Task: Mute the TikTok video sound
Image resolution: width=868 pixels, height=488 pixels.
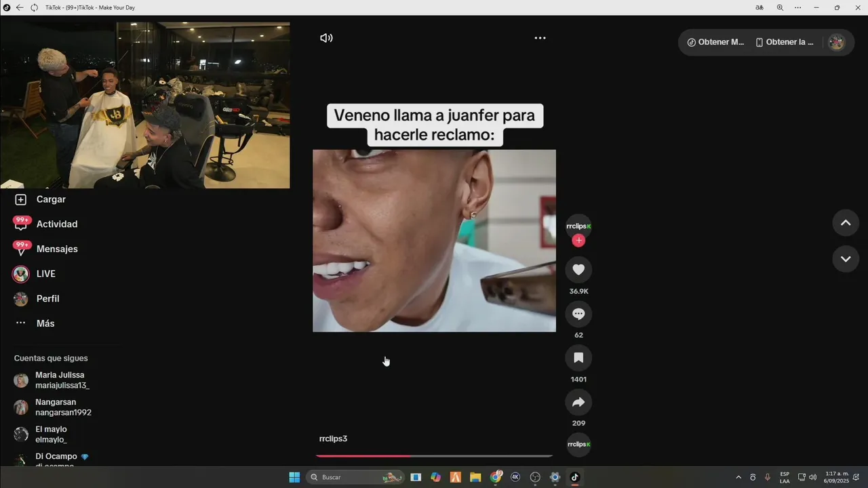Action: pyautogui.click(x=326, y=38)
